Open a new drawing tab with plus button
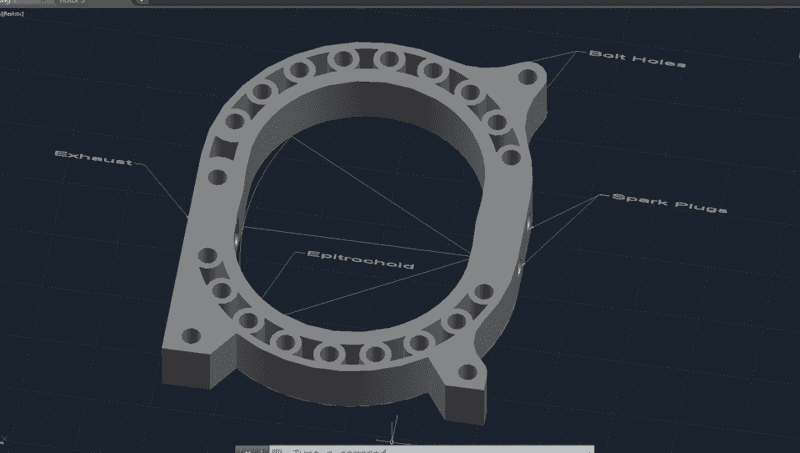This screenshot has height=453, width=800. pos(141,2)
